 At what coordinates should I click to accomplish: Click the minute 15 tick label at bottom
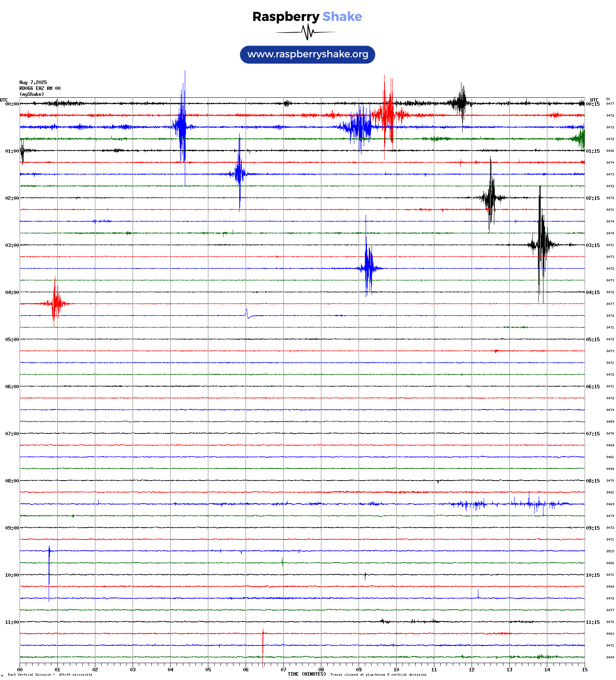click(584, 670)
